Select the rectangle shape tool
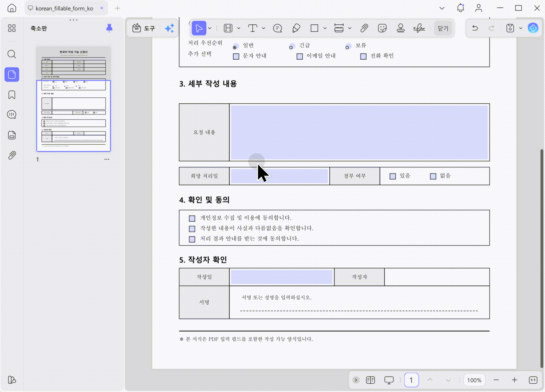The image size is (545, 392). click(x=315, y=28)
